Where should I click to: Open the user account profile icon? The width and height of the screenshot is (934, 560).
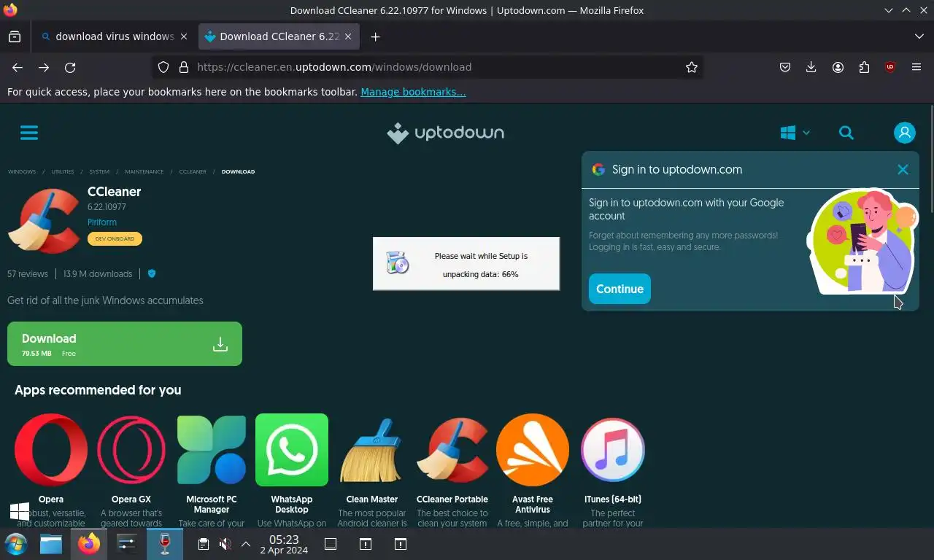905,133
